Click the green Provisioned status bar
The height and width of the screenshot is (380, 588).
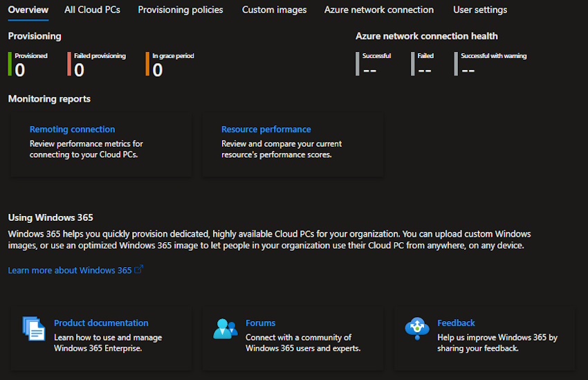10,64
